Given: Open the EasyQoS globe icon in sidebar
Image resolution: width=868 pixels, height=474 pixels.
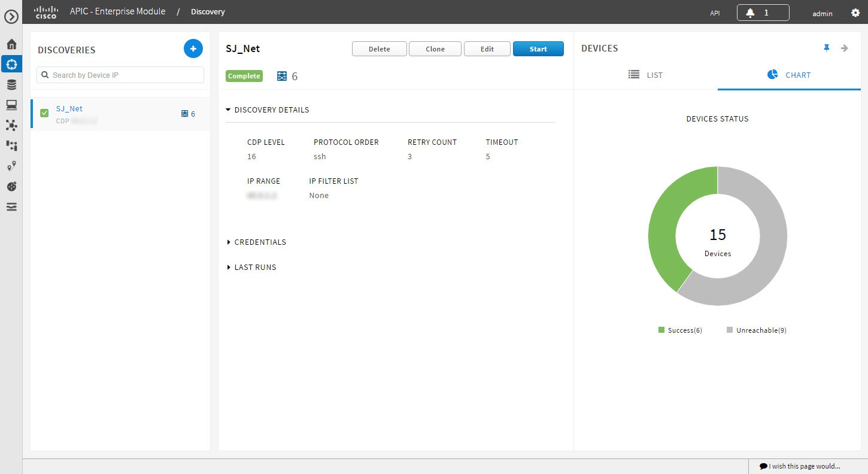Looking at the screenshot, I should click(11, 186).
